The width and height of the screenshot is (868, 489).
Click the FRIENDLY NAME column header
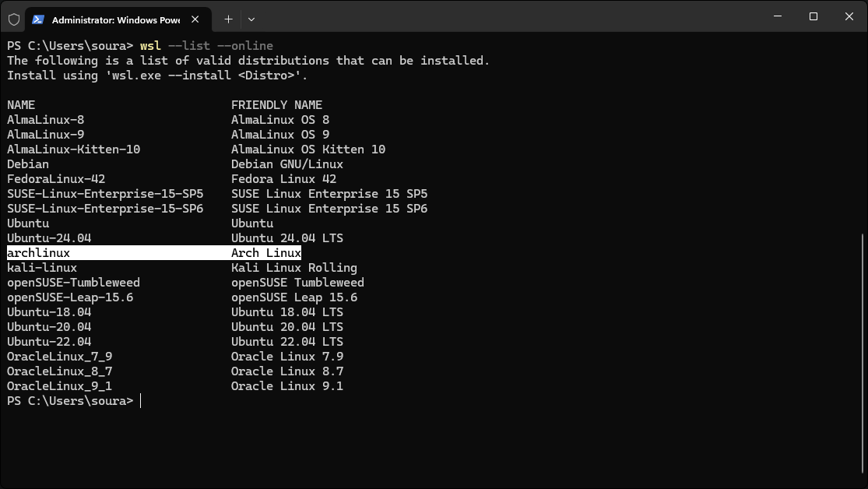276,104
